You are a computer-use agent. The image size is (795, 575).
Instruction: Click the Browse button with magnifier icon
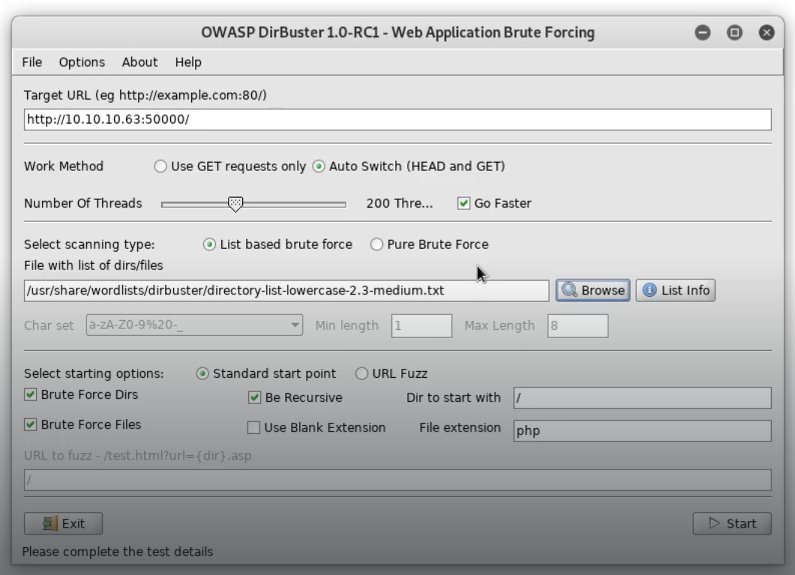coord(593,290)
